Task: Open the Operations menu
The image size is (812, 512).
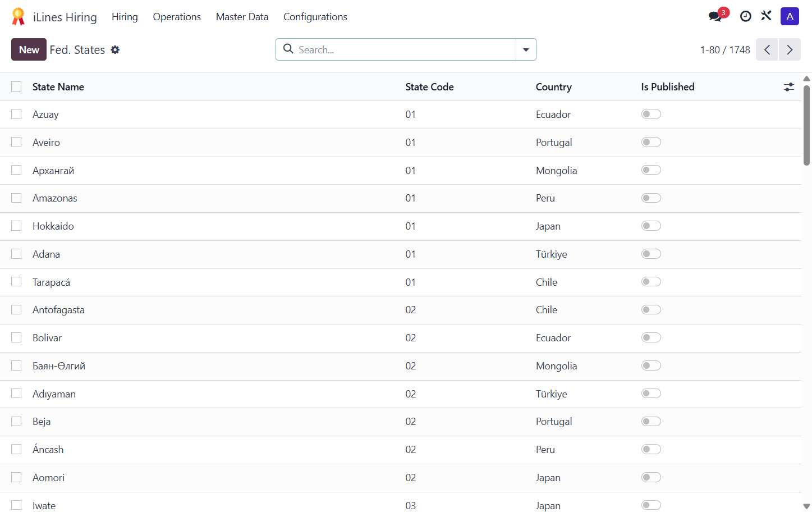Action: (177, 17)
